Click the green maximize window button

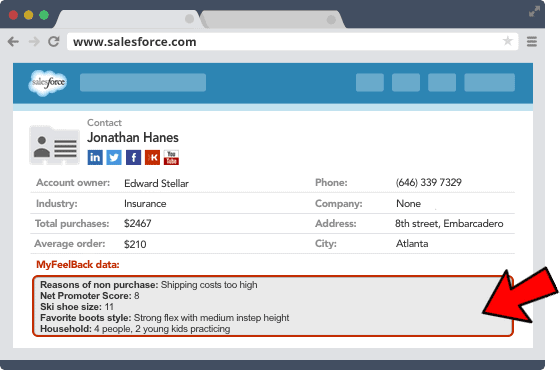pos(44,15)
